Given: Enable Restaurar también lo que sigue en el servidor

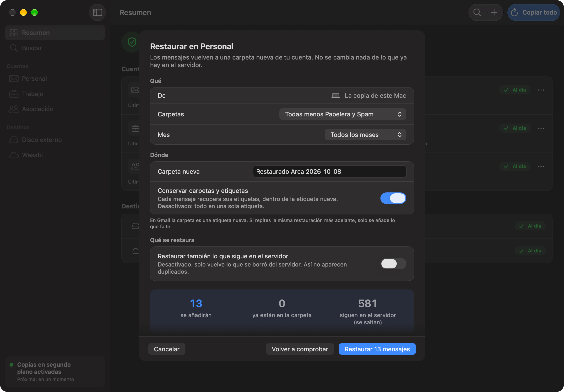Looking at the screenshot, I should click(x=393, y=264).
